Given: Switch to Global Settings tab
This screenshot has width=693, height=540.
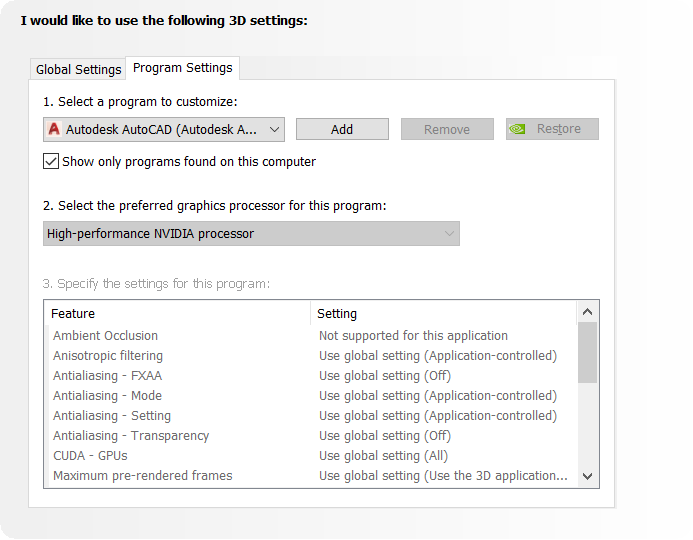Looking at the screenshot, I should (x=78, y=69).
